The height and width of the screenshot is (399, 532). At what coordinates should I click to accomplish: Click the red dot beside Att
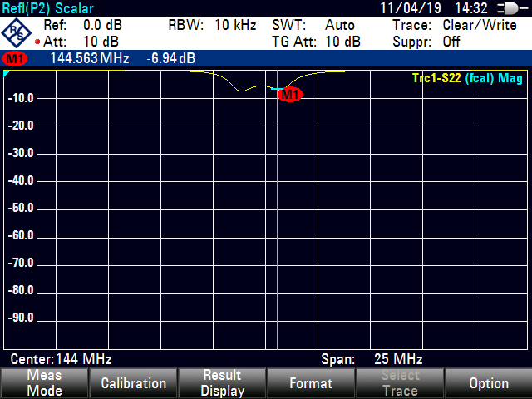(x=38, y=42)
